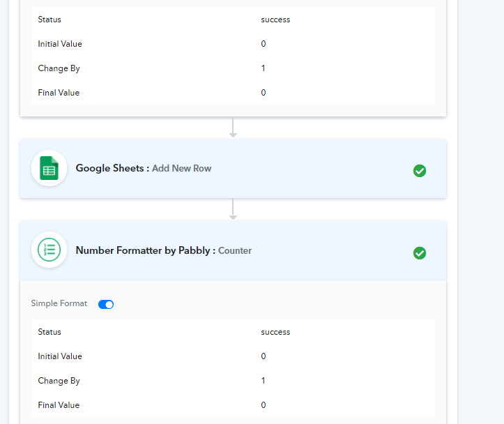Click "Status" label under the Simple Format toggle
Screen dimensions: 504x424
point(49,332)
